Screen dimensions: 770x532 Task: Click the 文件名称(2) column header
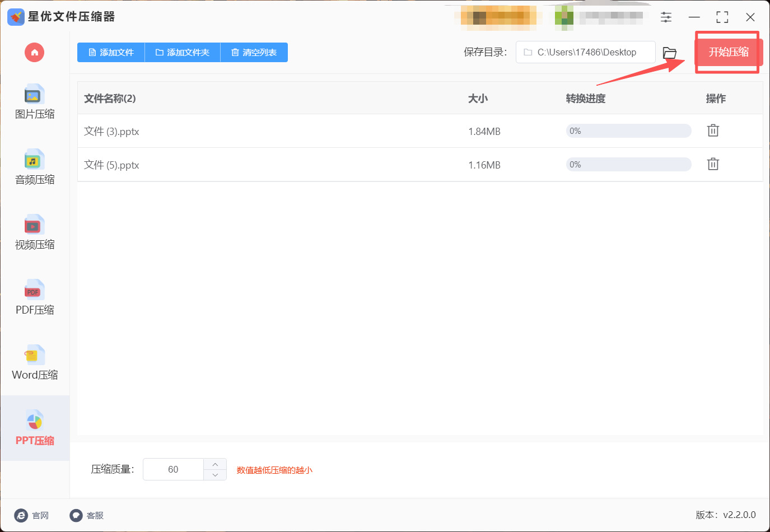tap(110, 99)
